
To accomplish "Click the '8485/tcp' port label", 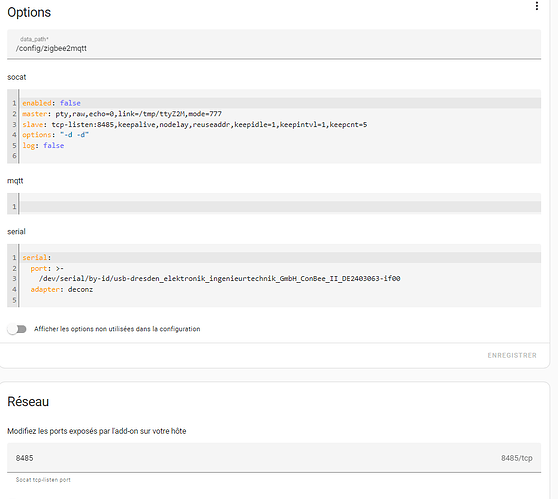I will coord(517,458).
